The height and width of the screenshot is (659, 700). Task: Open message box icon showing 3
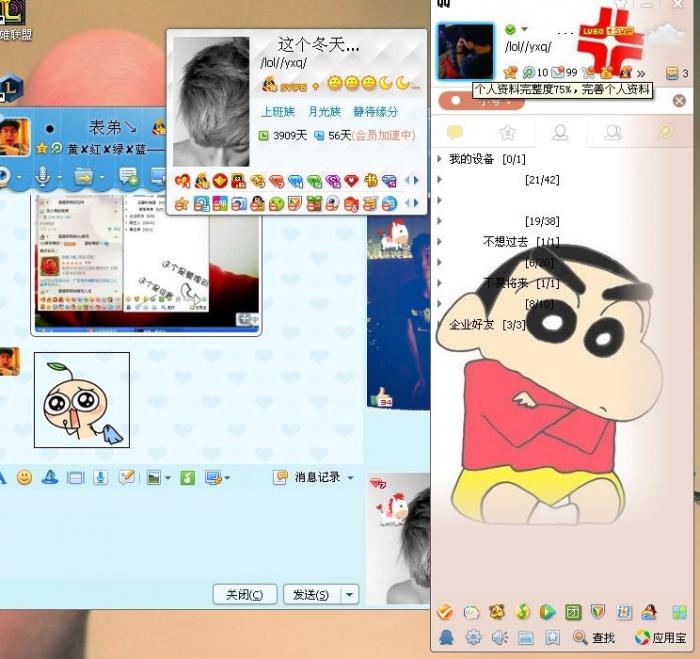tap(677, 73)
